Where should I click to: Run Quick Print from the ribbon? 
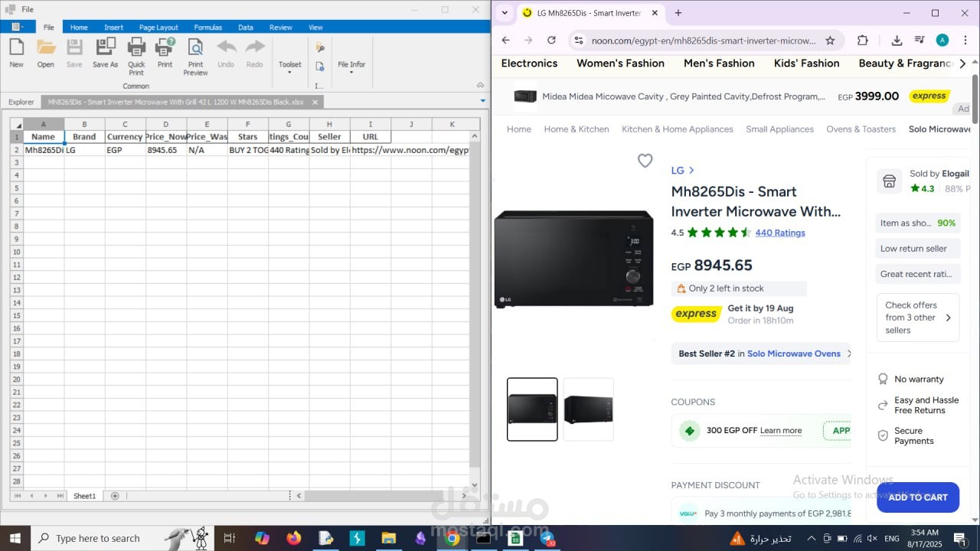pos(136,56)
